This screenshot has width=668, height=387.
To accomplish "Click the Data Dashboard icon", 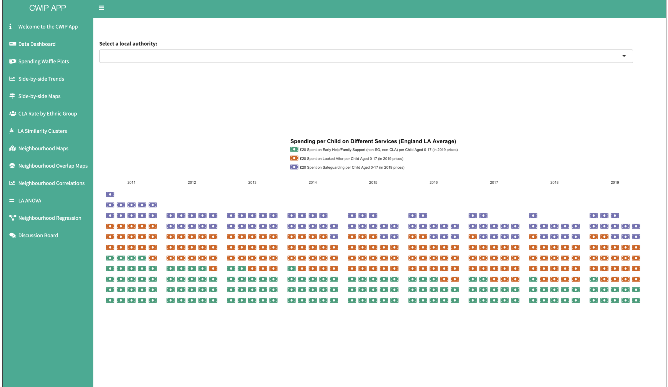I will (12, 44).
